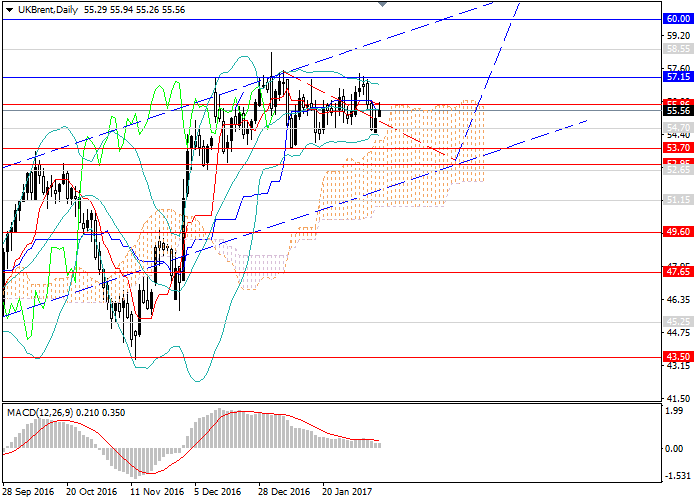The width and height of the screenshot is (697, 503).
Task: Click the 20 Oct 2016 date label
Action: tap(92, 492)
